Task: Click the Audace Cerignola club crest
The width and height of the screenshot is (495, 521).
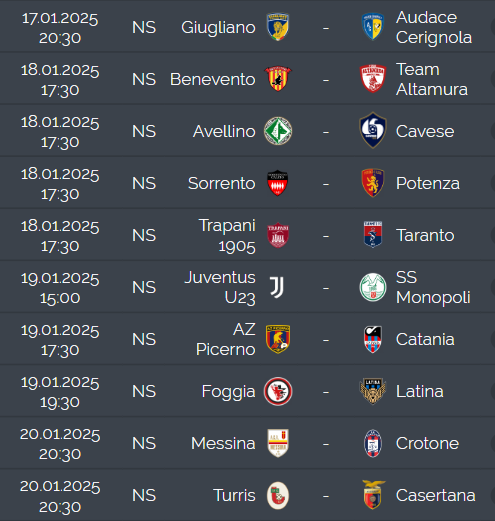Action: pyautogui.click(x=373, y=27)
